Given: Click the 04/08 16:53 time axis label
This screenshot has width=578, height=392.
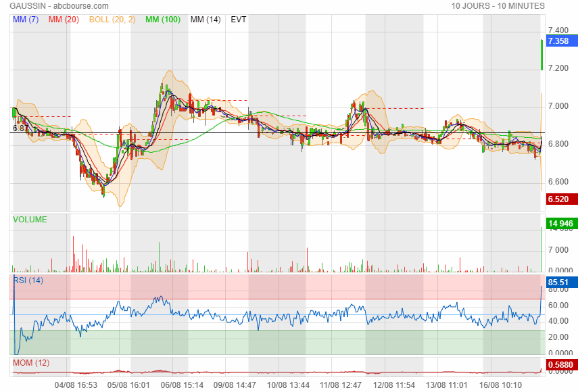Looking at the screenshot, I should pyautogui.click(x=76, y=385).
